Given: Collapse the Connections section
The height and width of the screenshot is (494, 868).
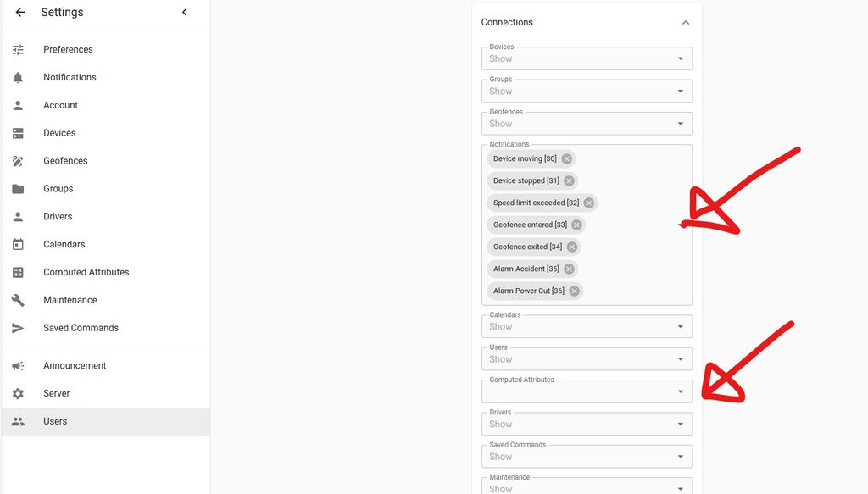Looking at the screenshot, I should pos(686,23).
